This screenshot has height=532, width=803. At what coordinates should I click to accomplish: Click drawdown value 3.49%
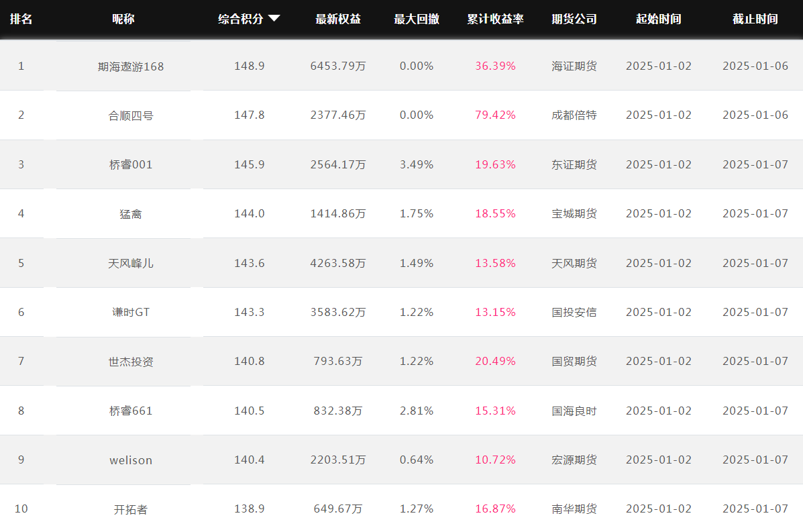point(417,164)
